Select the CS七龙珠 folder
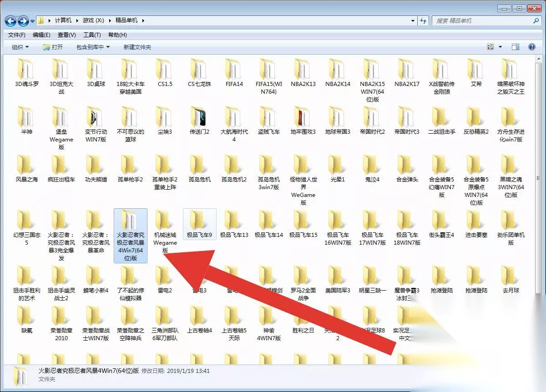Viewport: 546px width, 392px height. 200,73
